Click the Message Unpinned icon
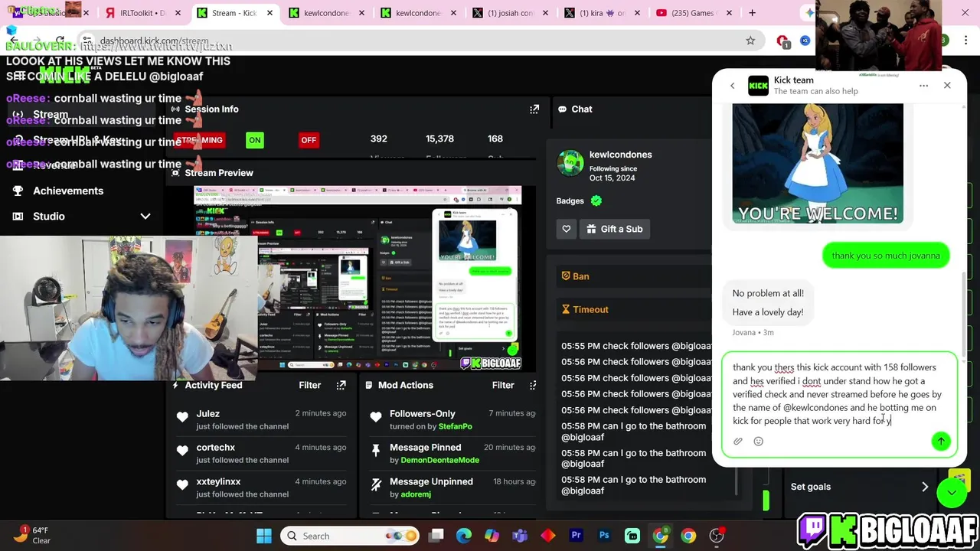Viewport: 980px width, 551px height. (x=376, y=484)
